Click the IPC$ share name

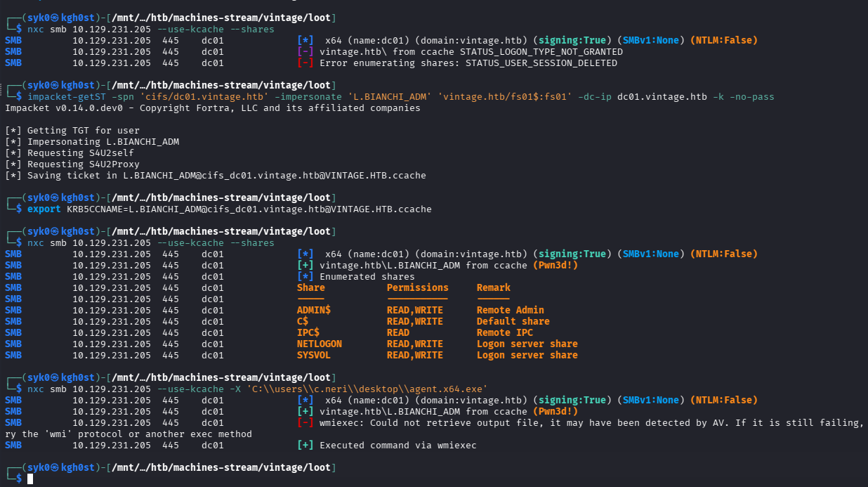click(x=308, y=332)
